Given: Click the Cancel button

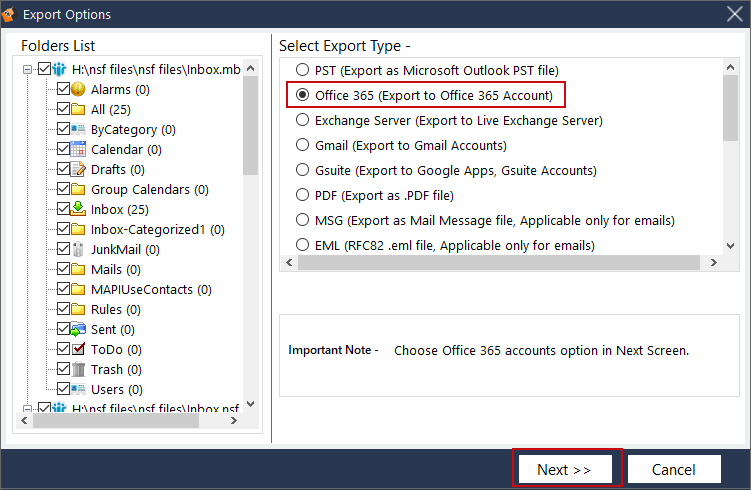Looking at the screenshot, I should [673, 469].
